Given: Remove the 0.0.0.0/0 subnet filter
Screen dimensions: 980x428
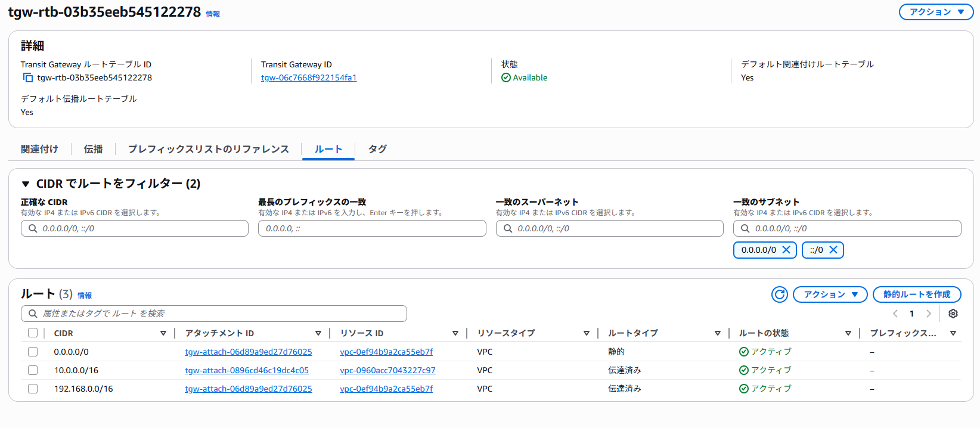Looking at the screenshot, I should [x=786, y=250].
